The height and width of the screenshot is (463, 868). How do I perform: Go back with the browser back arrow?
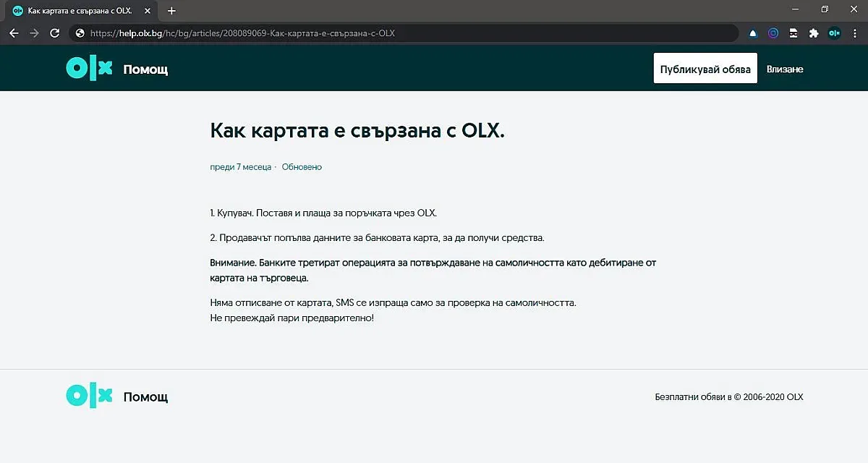[14, 33]
